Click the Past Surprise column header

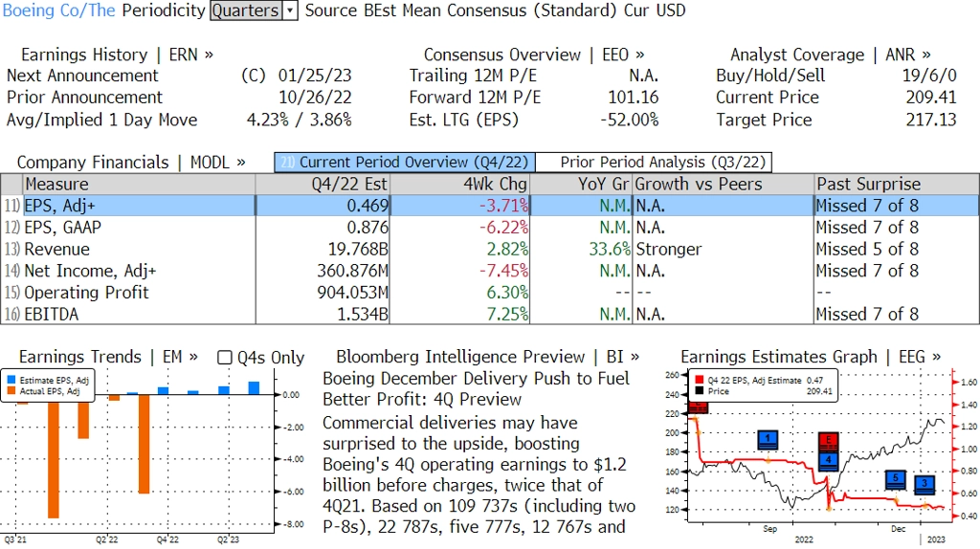point(896,185)
